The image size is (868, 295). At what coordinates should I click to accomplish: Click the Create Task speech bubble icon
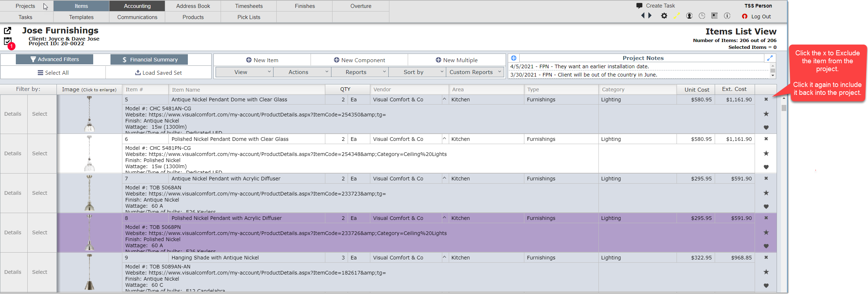(639, 6)
